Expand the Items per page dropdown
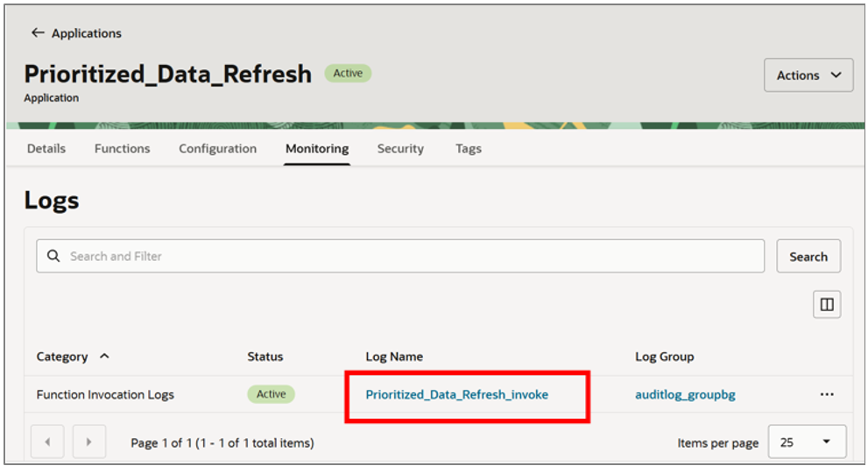 tap(807, 442)
